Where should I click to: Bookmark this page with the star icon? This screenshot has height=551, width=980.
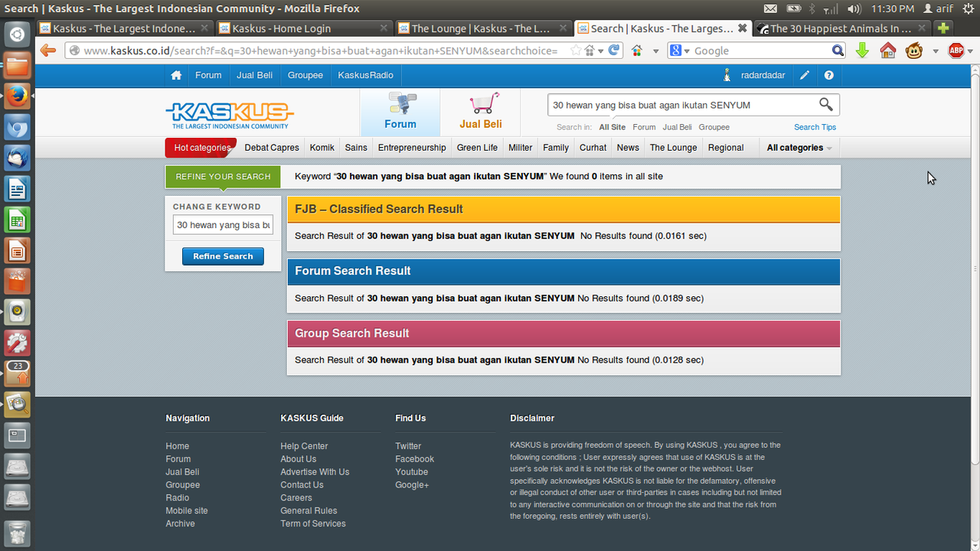coord(576,51)
